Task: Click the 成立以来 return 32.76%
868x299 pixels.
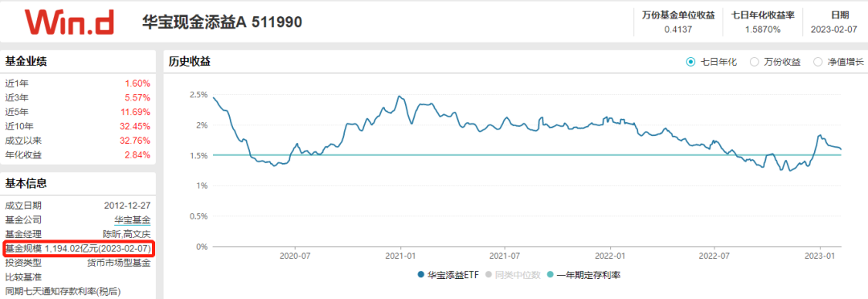Action: tap(135, 141)
